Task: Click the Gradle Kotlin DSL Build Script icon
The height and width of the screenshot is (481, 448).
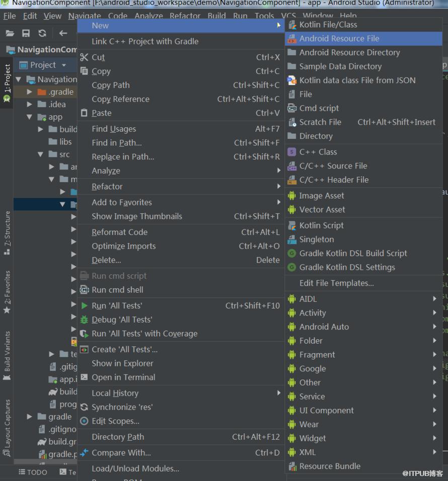Action: (x=292, y=254)
